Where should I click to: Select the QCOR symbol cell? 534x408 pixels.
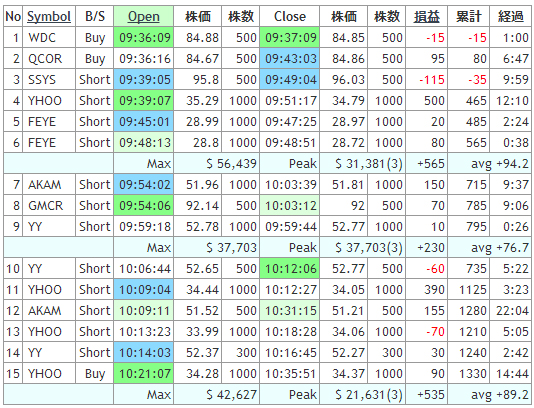tap(45, 59)
